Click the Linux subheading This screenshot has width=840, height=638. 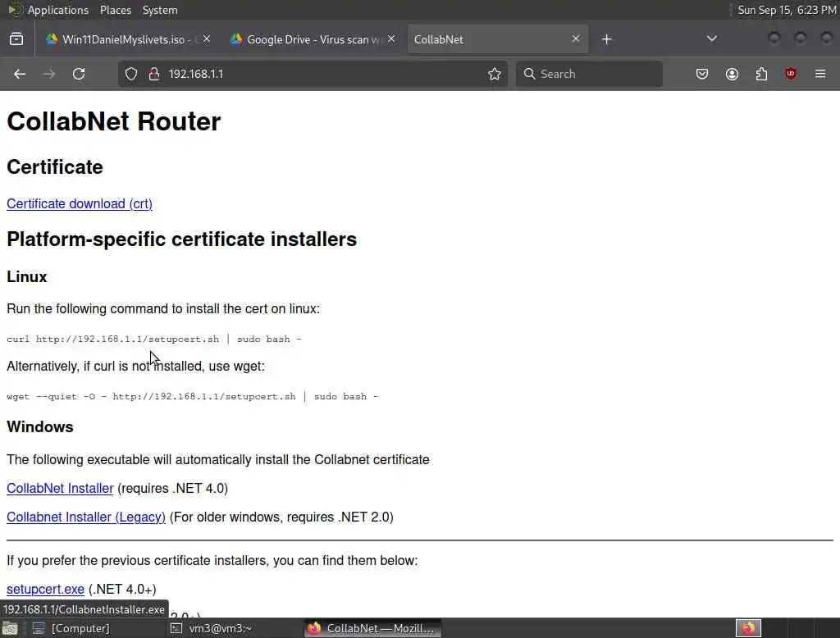click(x=27, y=277)
